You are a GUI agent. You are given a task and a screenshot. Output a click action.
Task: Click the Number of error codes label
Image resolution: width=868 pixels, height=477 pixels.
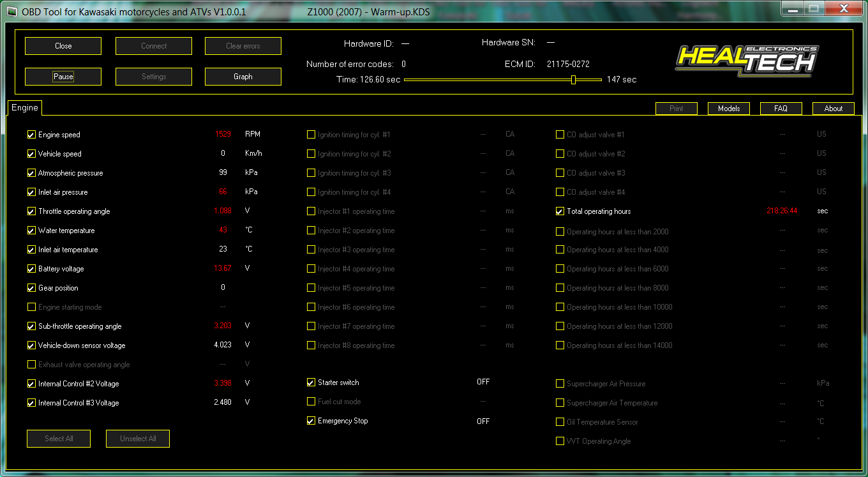(350, 64)
